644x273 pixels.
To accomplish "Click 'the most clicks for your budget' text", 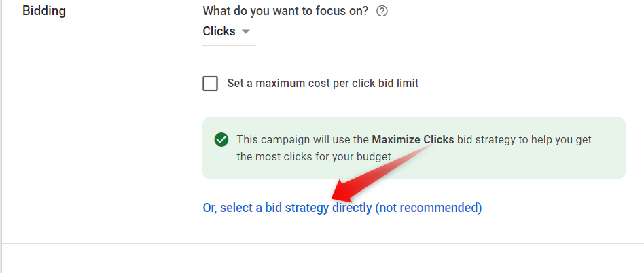I will point(314,156).
